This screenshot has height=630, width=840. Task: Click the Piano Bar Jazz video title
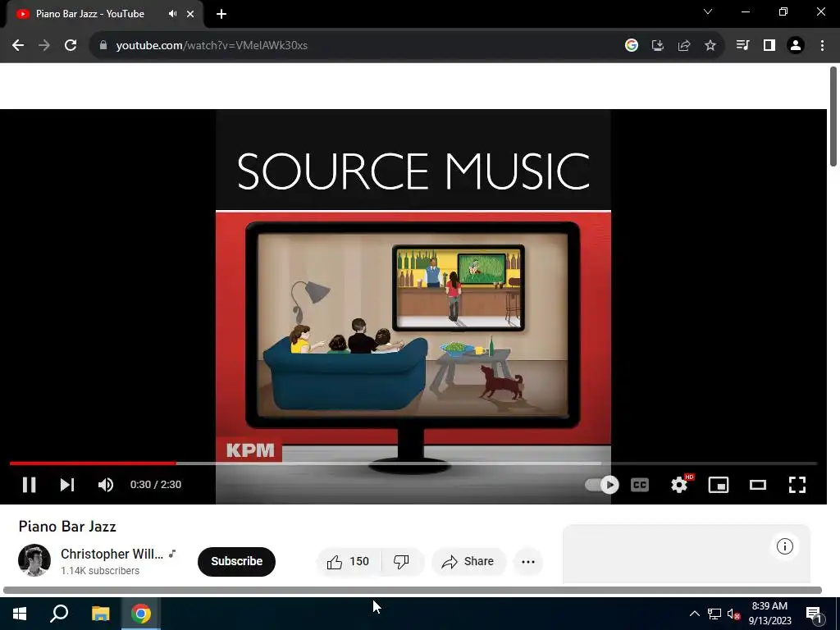[x=67, y=527]
